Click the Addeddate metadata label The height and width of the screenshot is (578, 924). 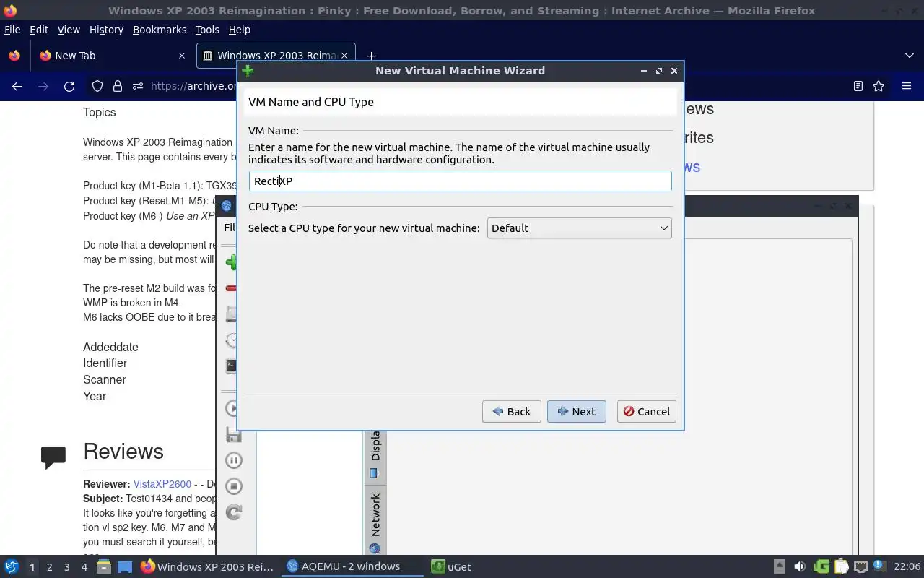click(110, 347)
